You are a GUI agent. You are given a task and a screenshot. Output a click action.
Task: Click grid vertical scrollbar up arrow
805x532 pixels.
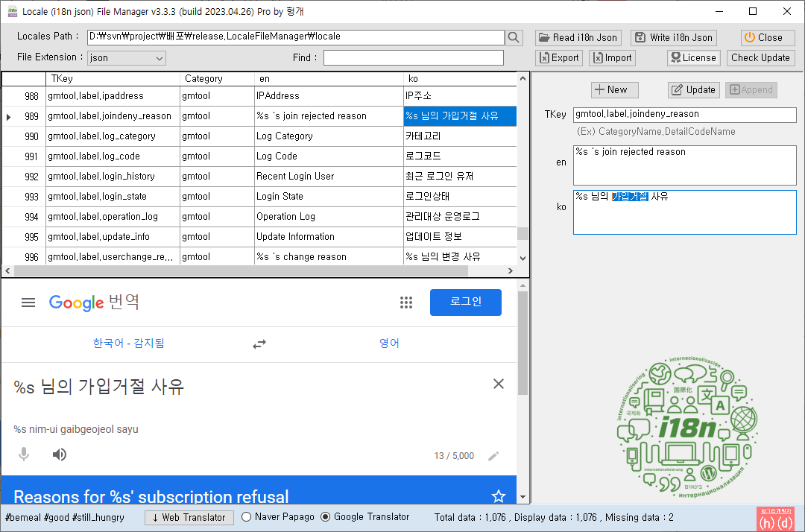(523, 78)
